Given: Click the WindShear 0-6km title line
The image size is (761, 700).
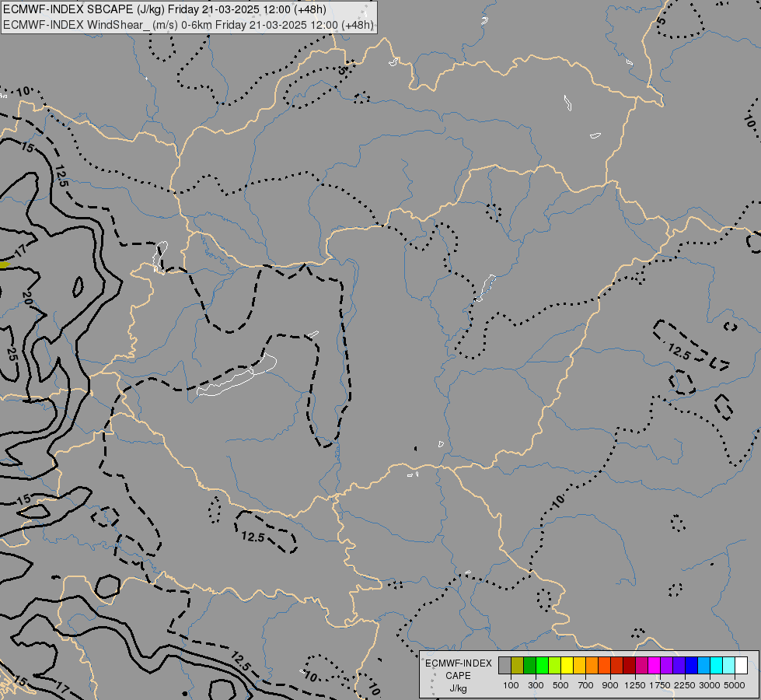Looking at the screenshot, I should (x=188, y=25).
